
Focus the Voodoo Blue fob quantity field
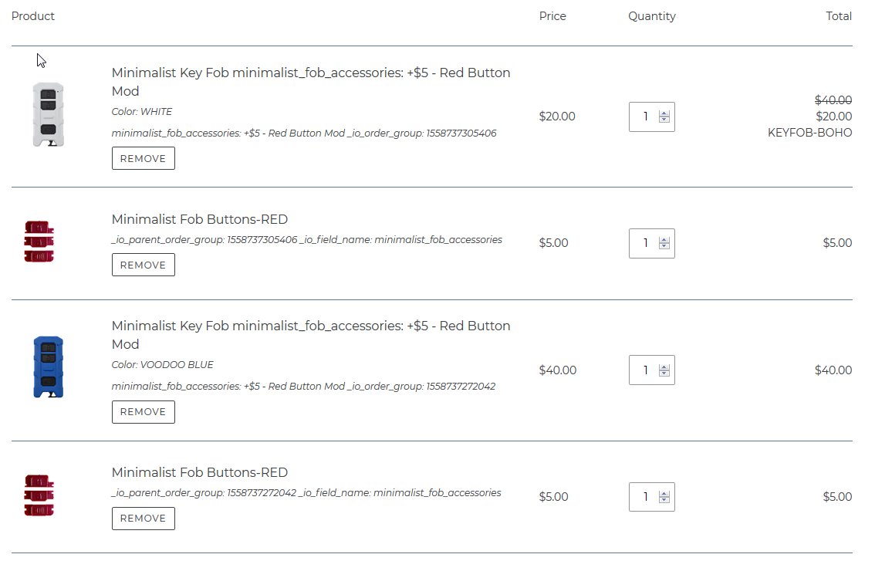click(645, 370)
